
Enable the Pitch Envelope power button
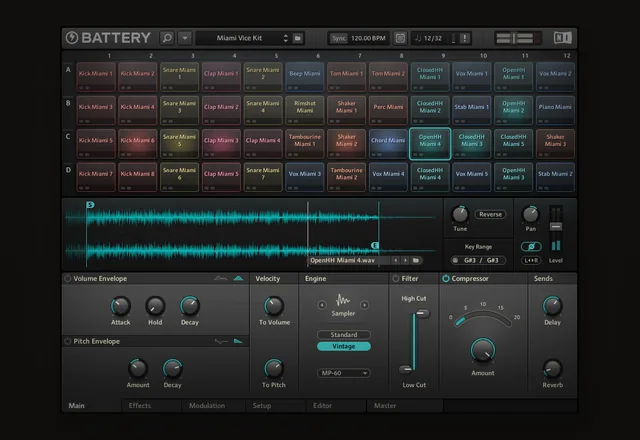68,341
